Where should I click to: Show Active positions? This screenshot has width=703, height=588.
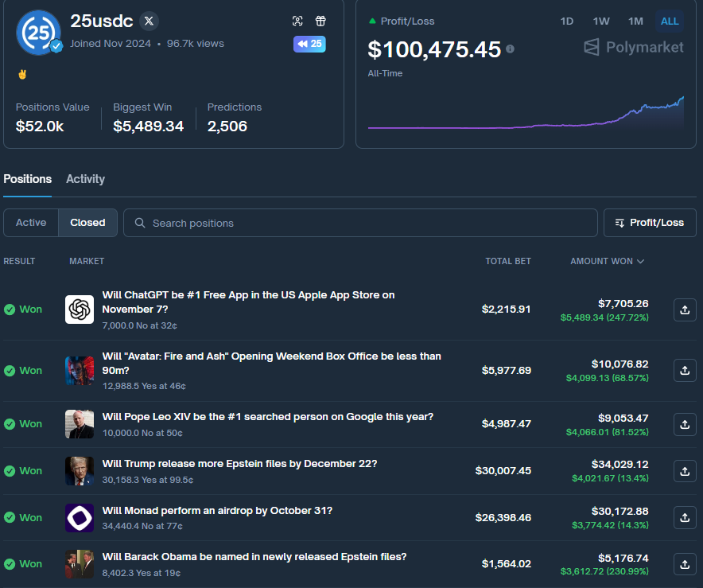(31, 223)
